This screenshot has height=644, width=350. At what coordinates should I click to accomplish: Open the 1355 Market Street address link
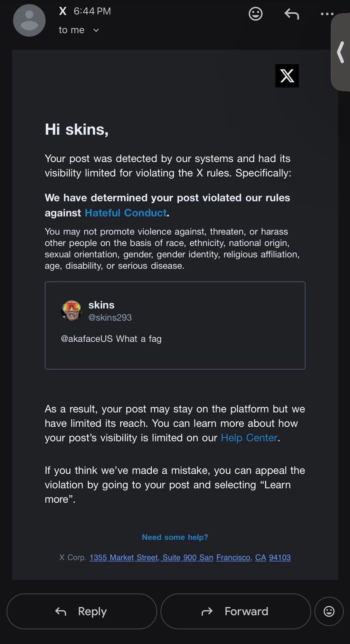(x=190, y=557)
